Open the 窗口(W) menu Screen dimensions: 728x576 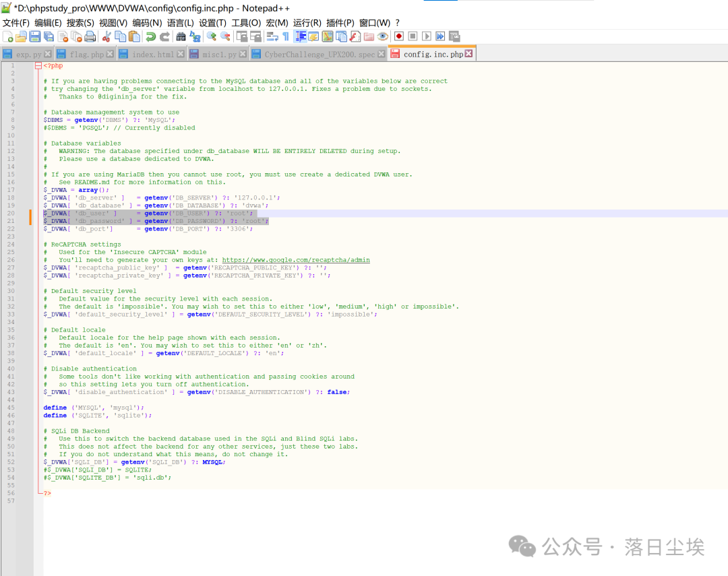click(375, 23)
